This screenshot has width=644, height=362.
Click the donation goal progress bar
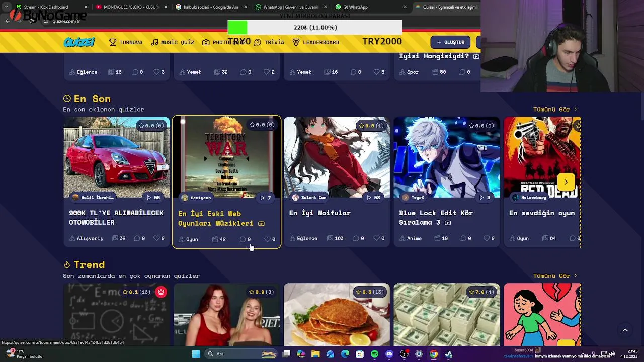tap(315, 27)
